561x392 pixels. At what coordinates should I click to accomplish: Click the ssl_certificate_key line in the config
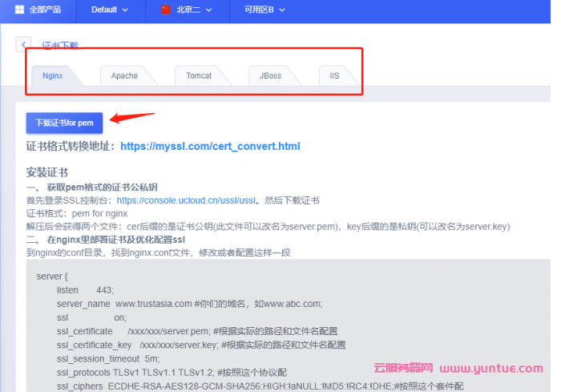[x=200, y=345]
